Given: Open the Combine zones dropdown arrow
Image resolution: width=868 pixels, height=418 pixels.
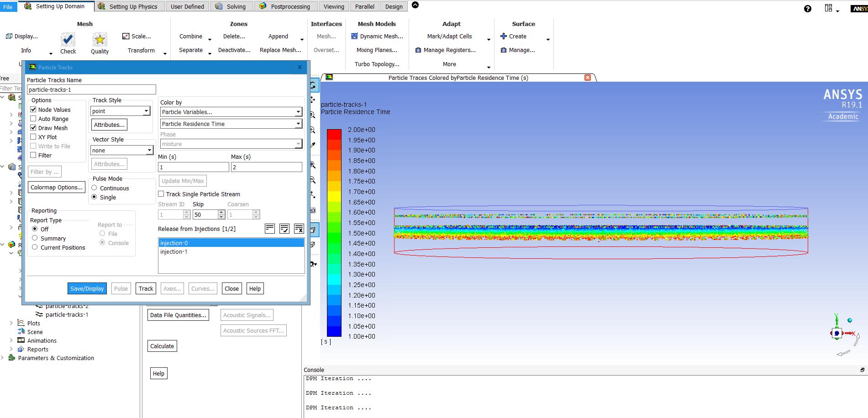Looking at the screenshot, I should click(210, 39).
